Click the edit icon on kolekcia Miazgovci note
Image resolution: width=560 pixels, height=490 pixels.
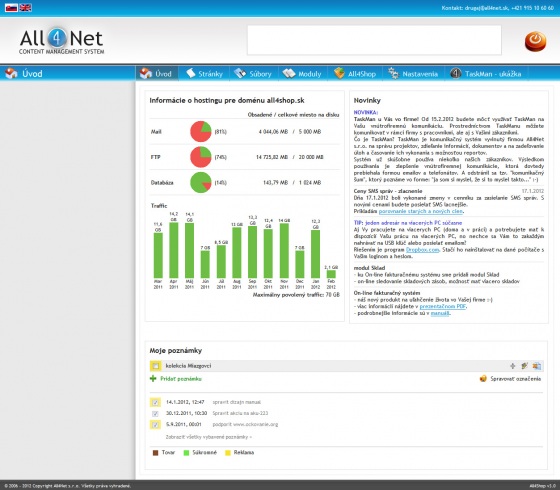tap(524, 366)
